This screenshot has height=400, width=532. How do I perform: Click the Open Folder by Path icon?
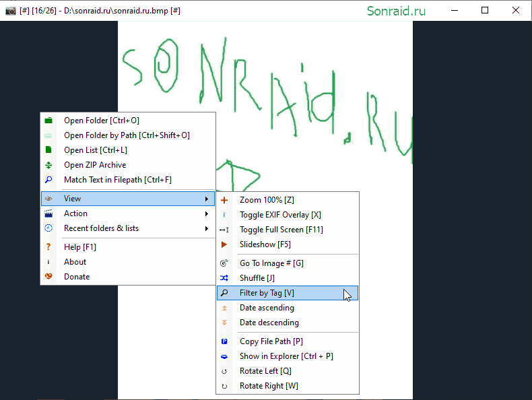(48, 135)
